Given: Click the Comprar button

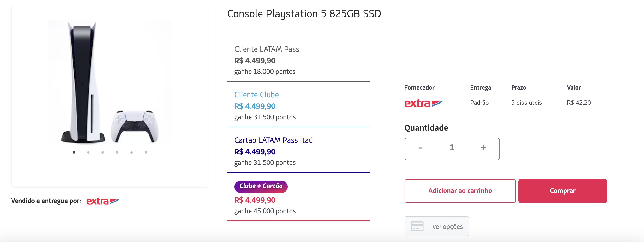Looking at the screenshot, I should [x=562, y=191].
